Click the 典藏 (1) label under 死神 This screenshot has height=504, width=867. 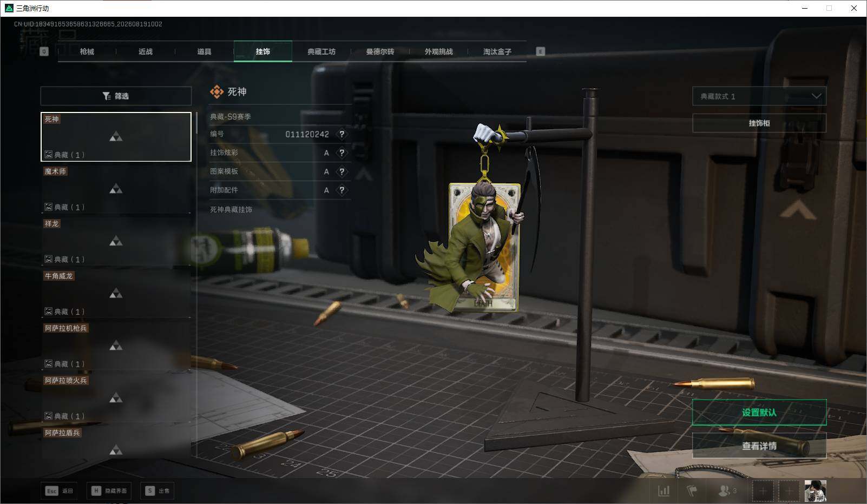tap(64, 155)
